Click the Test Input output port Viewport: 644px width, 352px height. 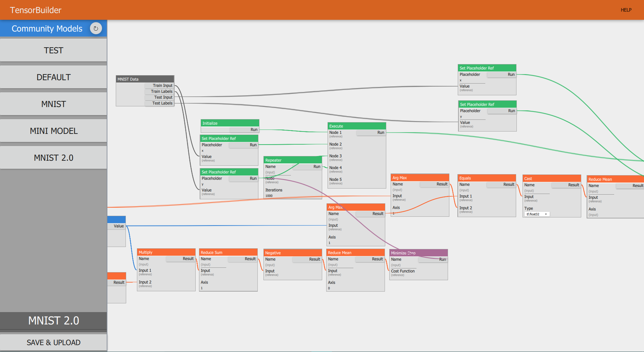[159, 97]
